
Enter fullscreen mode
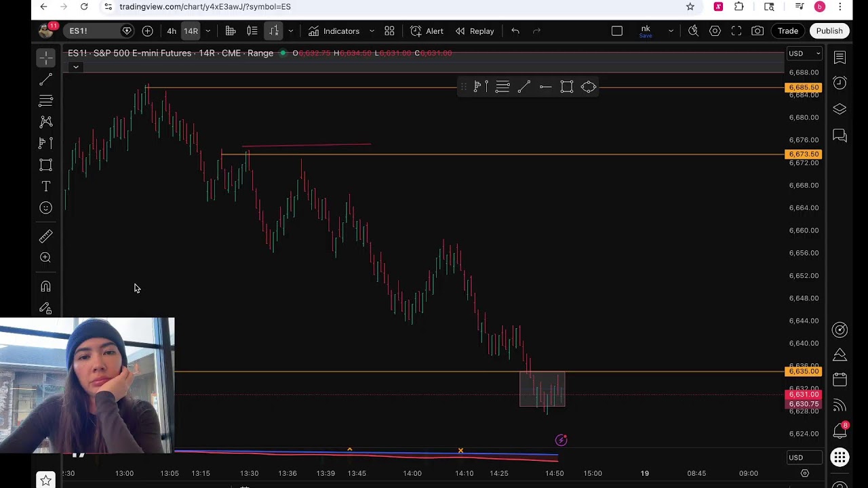[x=736, y=31]
